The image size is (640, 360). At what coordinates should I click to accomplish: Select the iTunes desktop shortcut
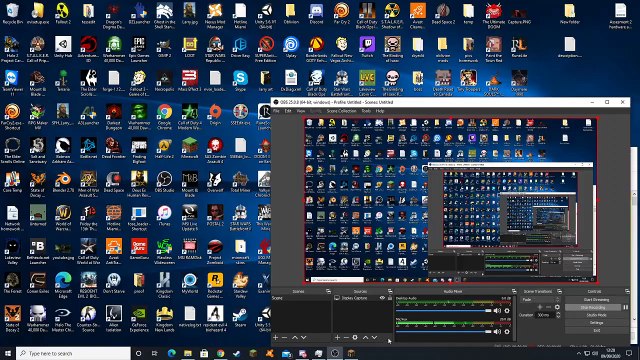click(164, 216)
